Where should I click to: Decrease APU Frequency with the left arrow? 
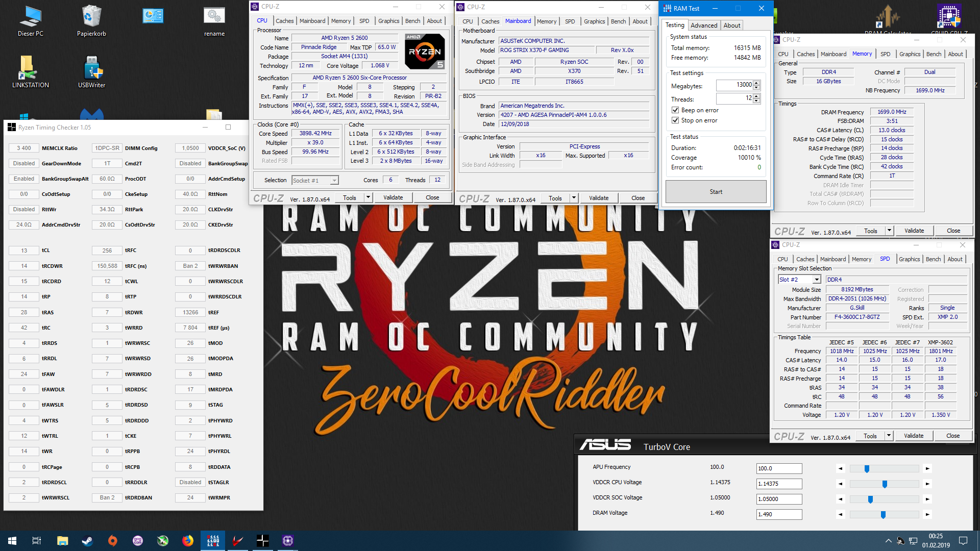click(x=840, y=468)
